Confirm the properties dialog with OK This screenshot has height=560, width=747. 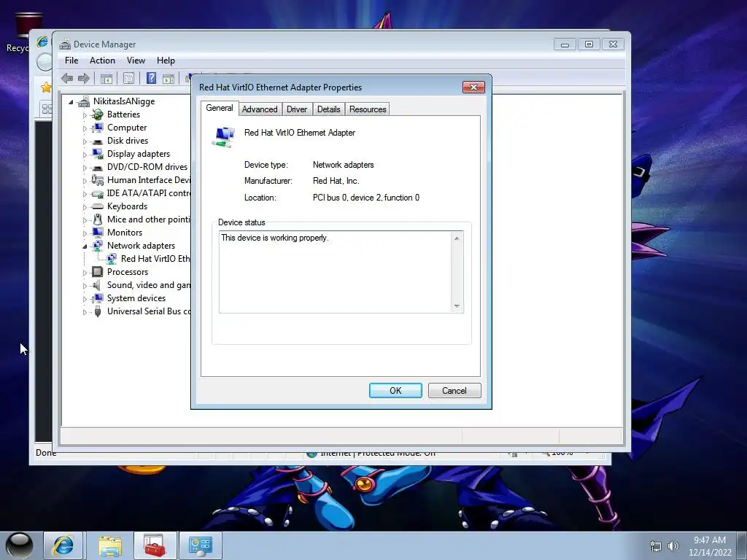tap(395, 391)
